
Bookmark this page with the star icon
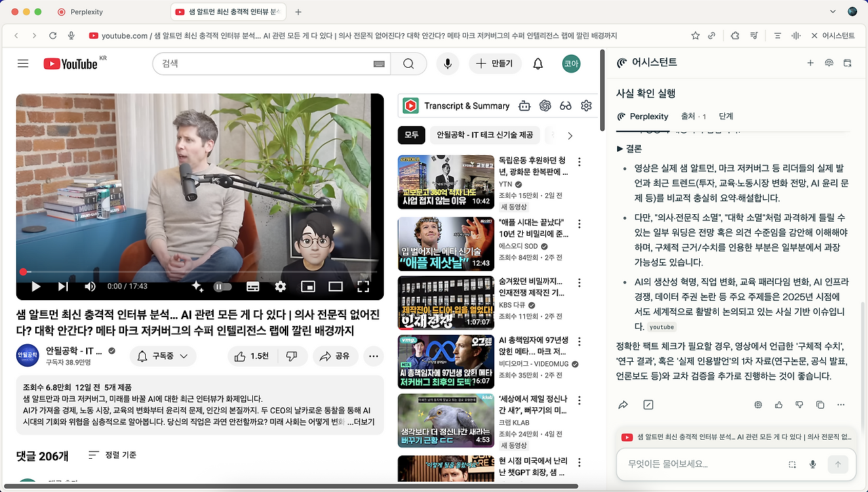(x=695, y=36)
